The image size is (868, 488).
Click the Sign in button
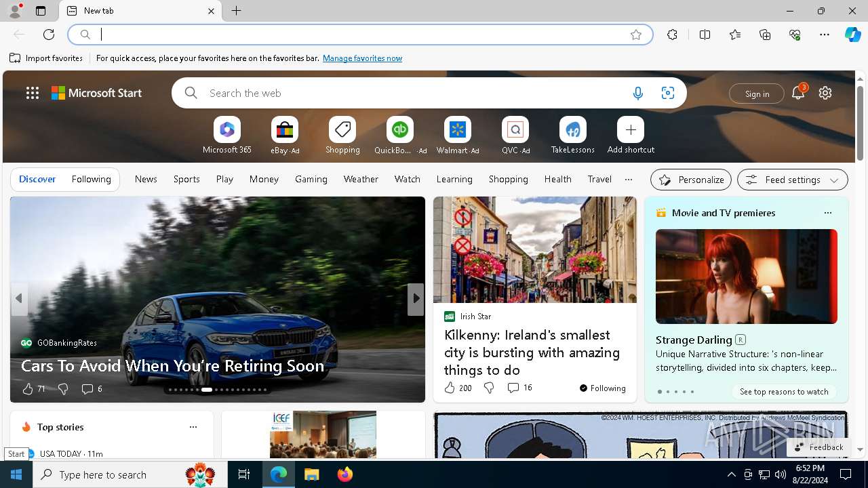click(x=757, y=94)
